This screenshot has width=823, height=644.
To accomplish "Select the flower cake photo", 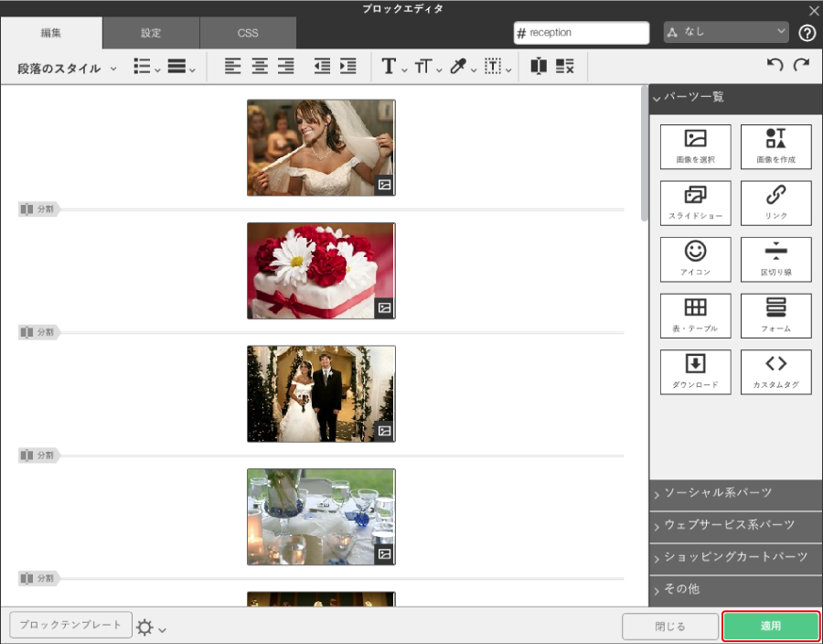I will [x=321, y=271].
